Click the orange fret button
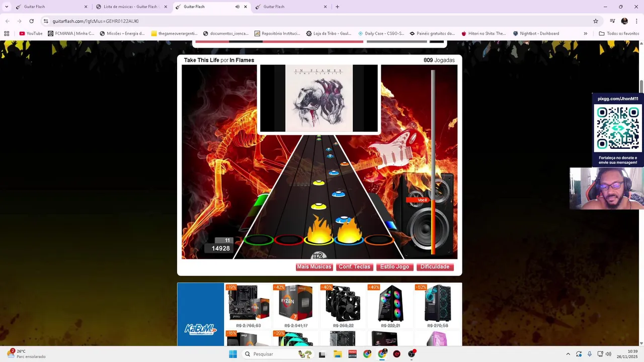The width and height of the screenshot is (644, 362). [x=379, y=240]
